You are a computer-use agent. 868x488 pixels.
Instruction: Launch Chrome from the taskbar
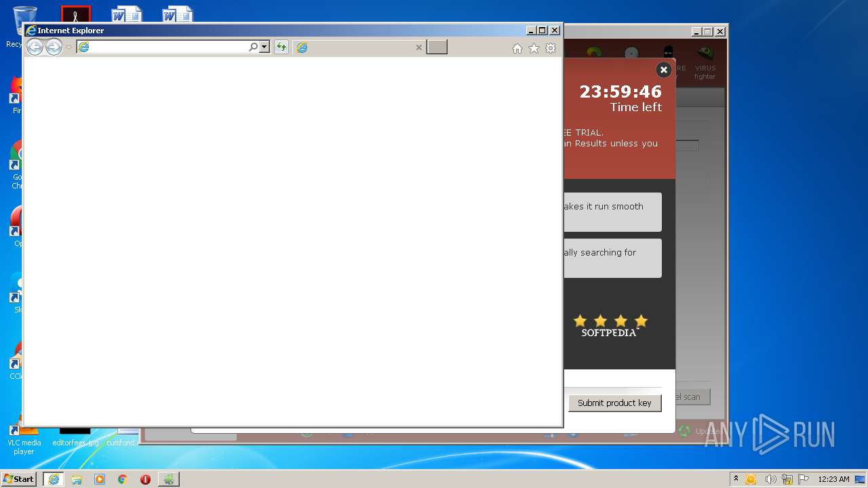click(x=123, y=479)
